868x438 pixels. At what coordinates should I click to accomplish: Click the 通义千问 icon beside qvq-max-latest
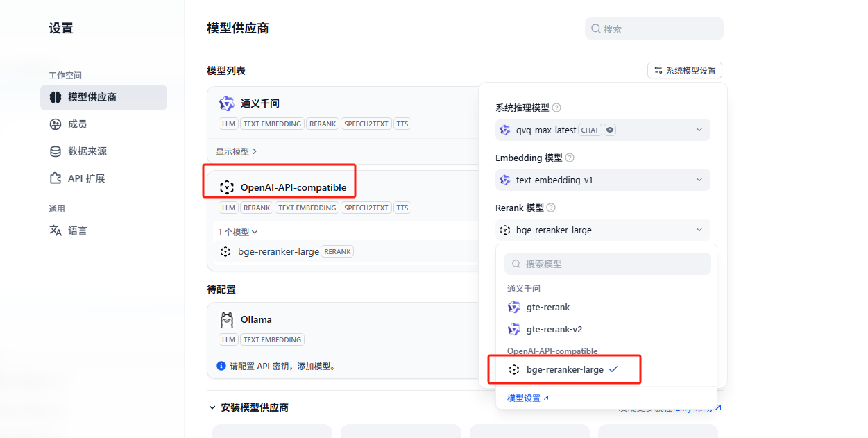pyautogui.click(x=505, y=130)
